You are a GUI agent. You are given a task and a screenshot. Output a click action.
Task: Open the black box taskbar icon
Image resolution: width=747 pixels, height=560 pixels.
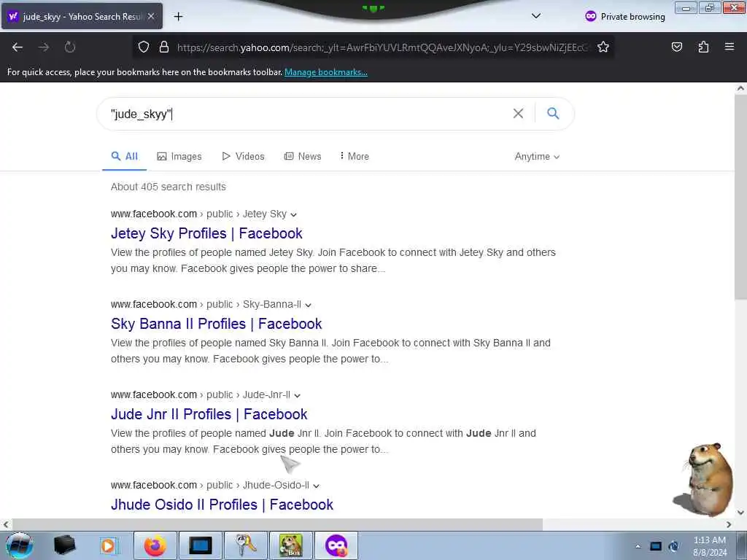coord(64,545)
